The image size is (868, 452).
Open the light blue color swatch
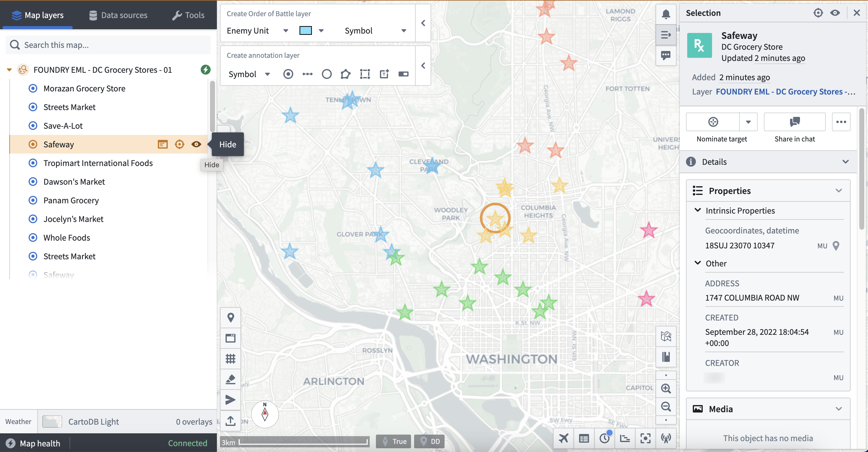pyautogui.click(x=306, y=31)
